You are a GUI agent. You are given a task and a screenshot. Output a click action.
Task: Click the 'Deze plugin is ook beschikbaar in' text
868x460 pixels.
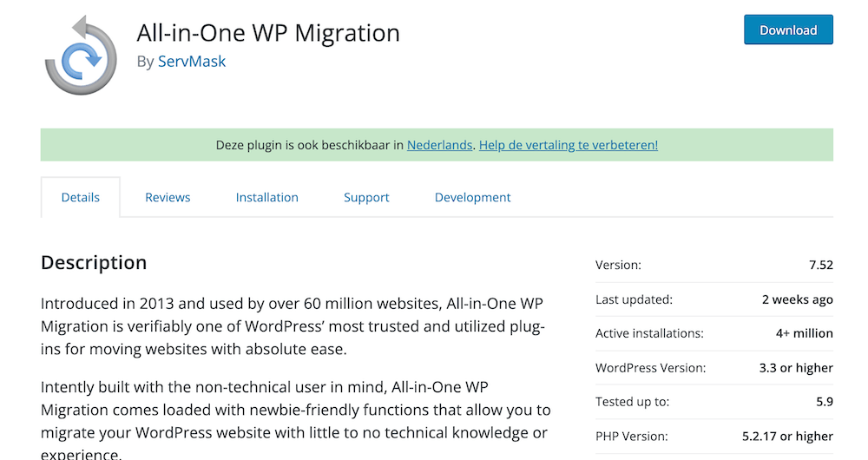point(310,145)
